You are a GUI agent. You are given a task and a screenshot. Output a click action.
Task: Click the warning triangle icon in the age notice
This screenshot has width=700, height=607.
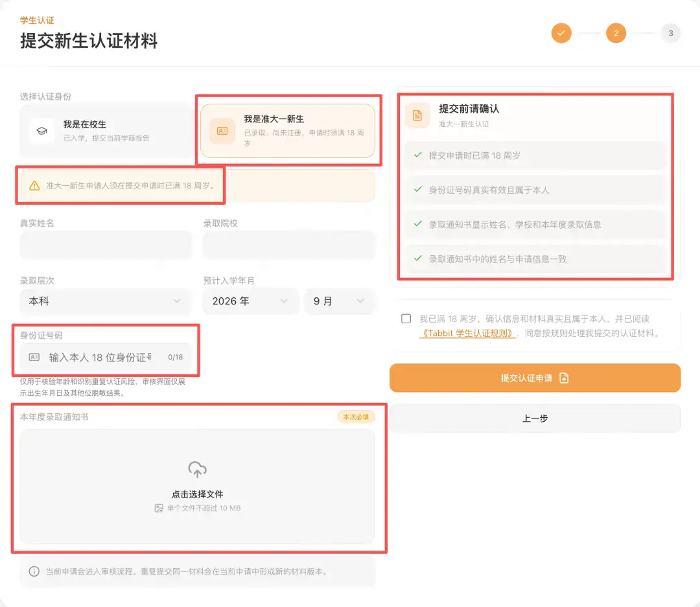click(34, 186)
